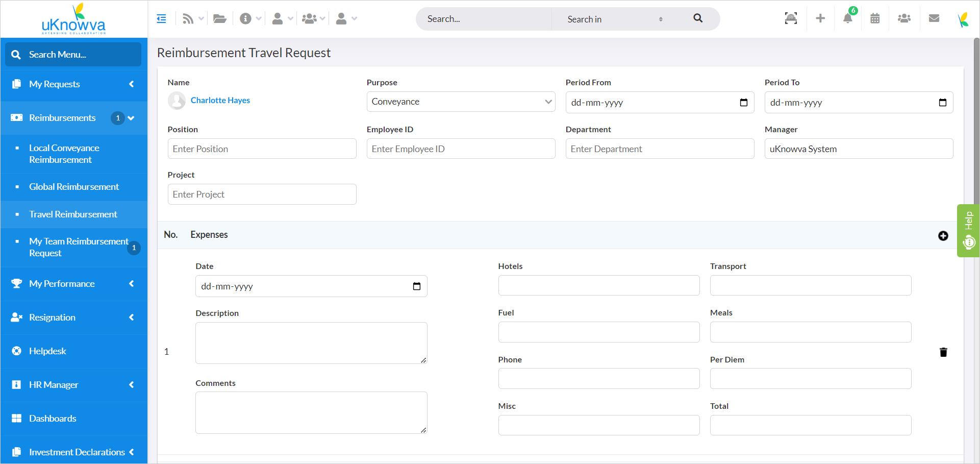Open the 'Search in' dropdown
The image size is (980, 464).
[615, 19]
